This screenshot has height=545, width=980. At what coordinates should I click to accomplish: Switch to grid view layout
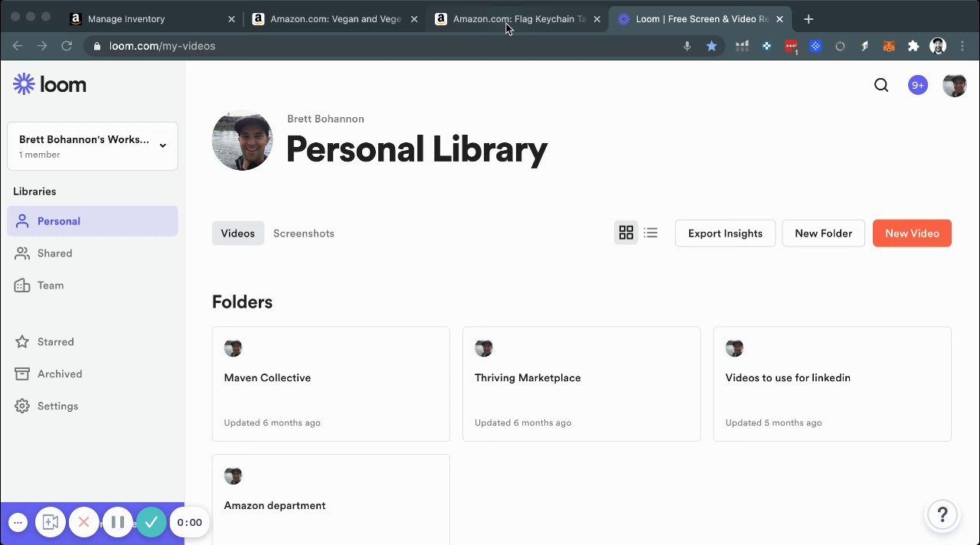coord(626,233)
